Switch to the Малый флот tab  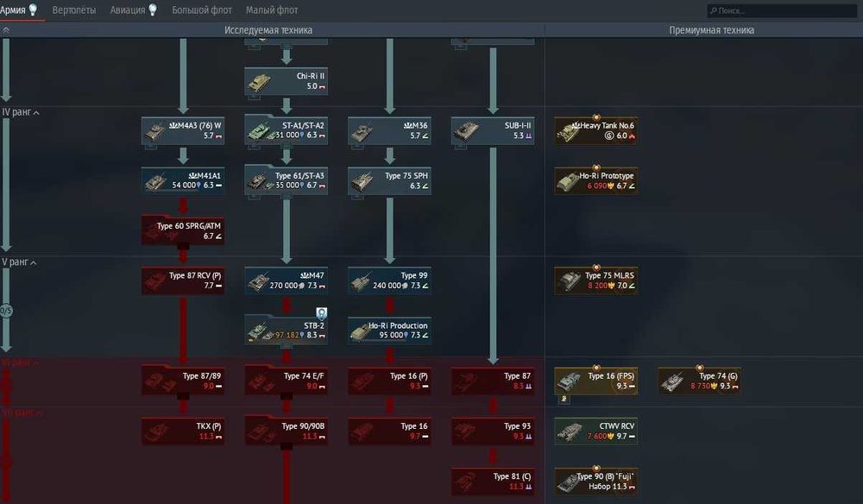coord(272,9)
